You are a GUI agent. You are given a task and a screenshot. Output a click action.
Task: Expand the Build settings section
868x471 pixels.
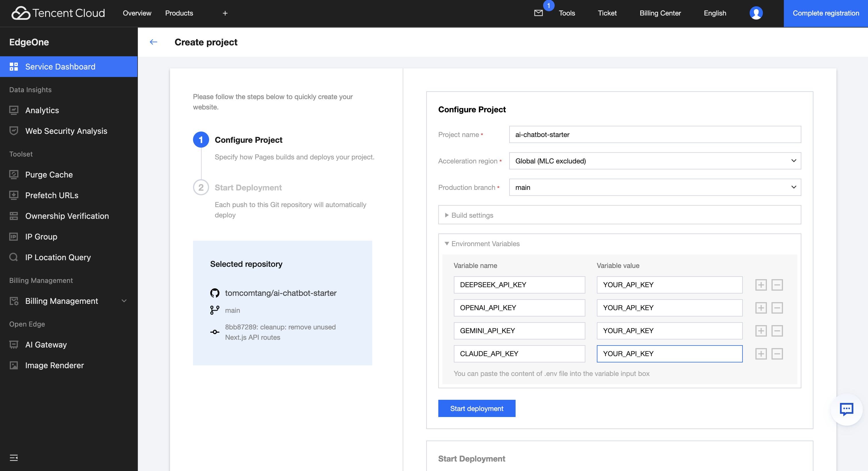click(619, 215)
